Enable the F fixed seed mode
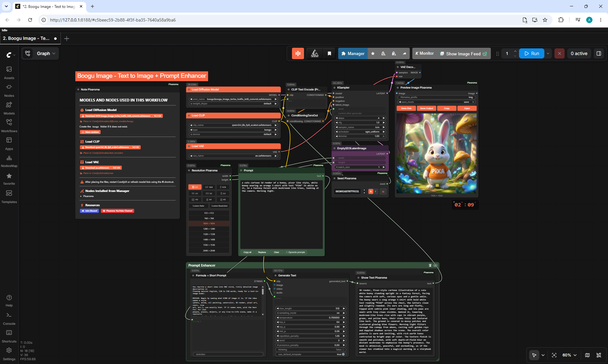The height and width of the screenshot is (364, 608). tap(376, 191)
